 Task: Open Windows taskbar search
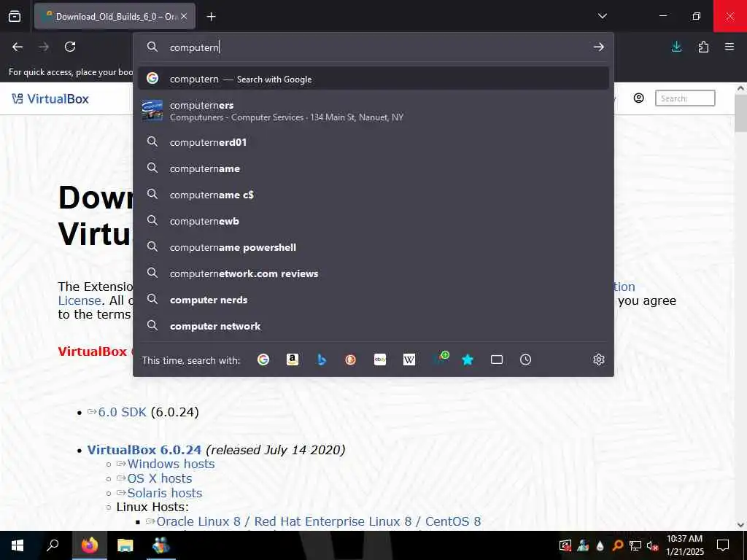point(53,545)
